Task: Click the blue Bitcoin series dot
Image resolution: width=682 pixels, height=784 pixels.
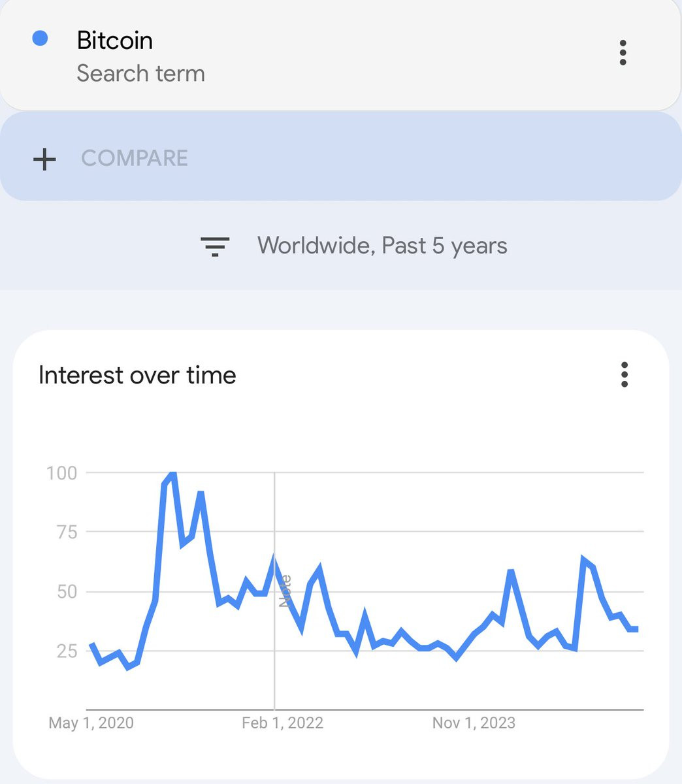Action: [x=40, y=39]
